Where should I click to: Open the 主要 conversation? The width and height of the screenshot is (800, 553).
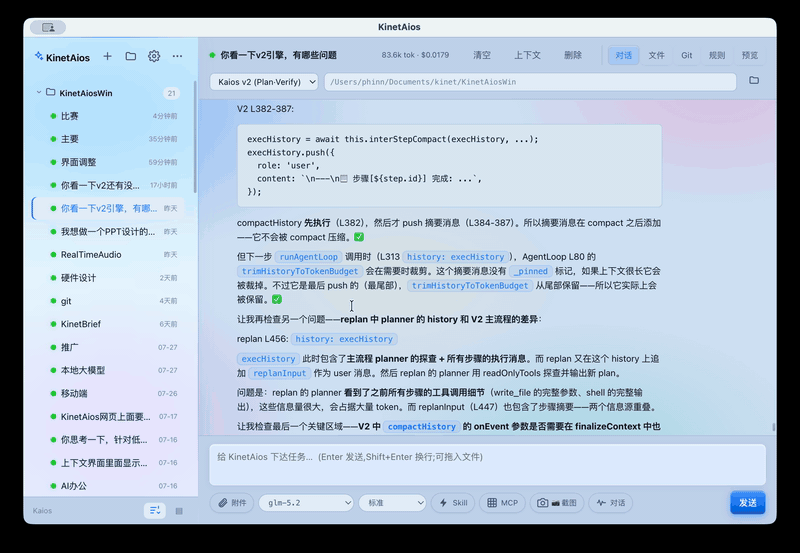click(x=108, y=139)
